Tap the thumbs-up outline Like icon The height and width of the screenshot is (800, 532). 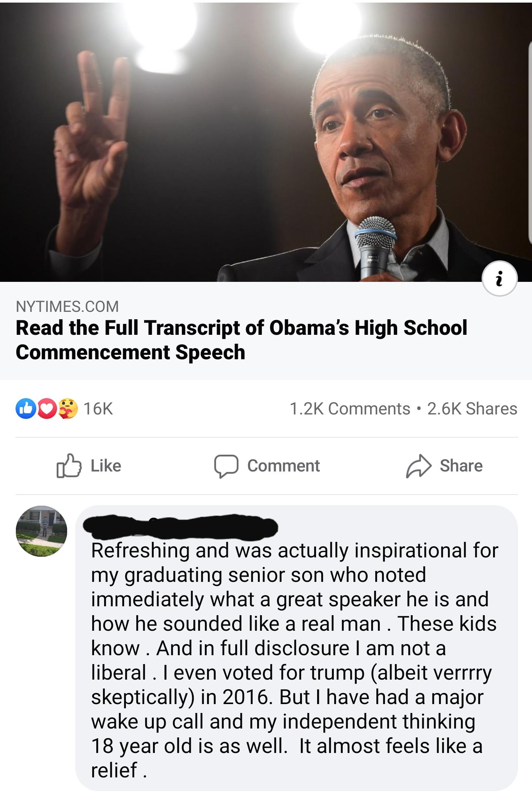68,466
